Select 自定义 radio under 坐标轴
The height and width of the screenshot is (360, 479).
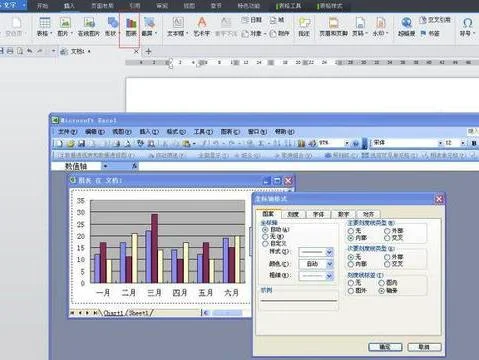tap(265, 243)
